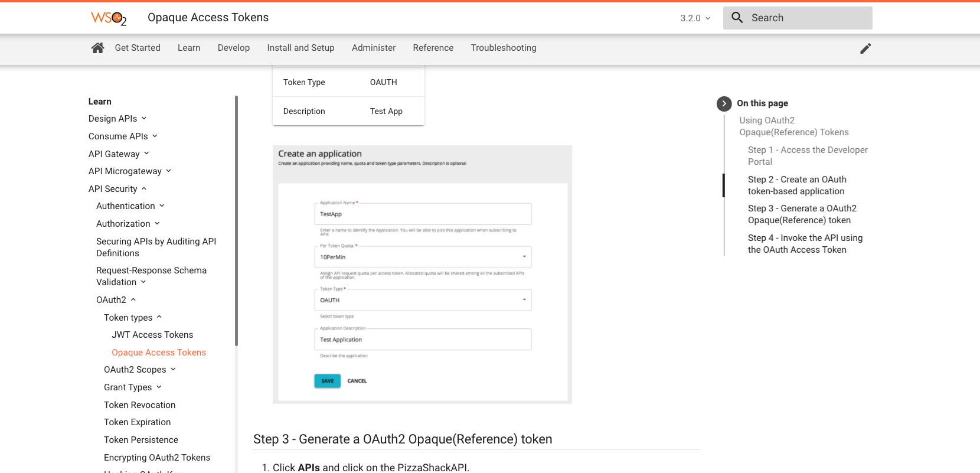Image resolution: width=980 pixels, height=473 pixels.
Task: Expand the Grant Types section
Action: [133, 387]
